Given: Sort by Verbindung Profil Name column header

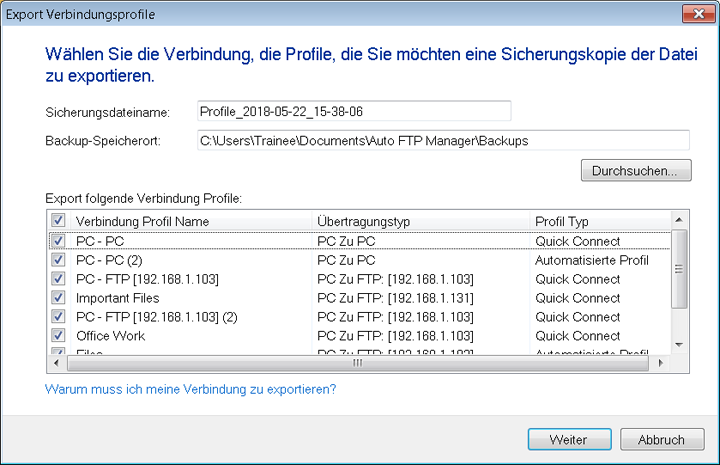Looking at the screenshot, I should [x=190, y=220].
